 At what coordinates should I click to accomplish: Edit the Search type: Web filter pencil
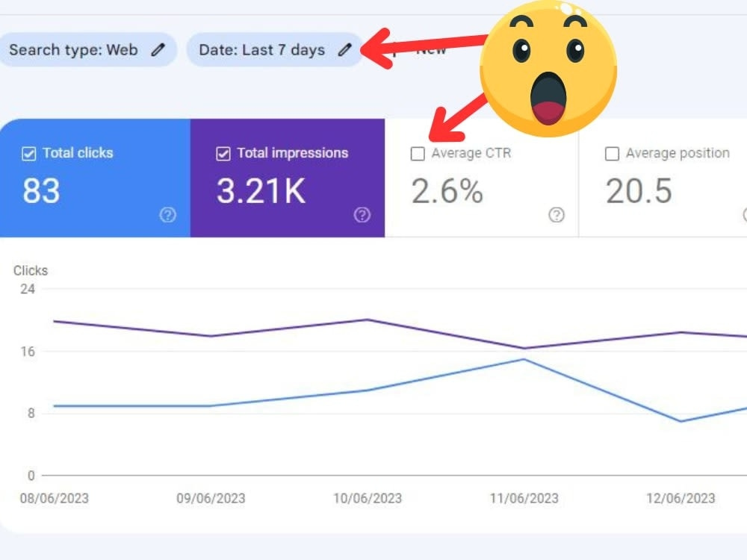click(158, 49)
